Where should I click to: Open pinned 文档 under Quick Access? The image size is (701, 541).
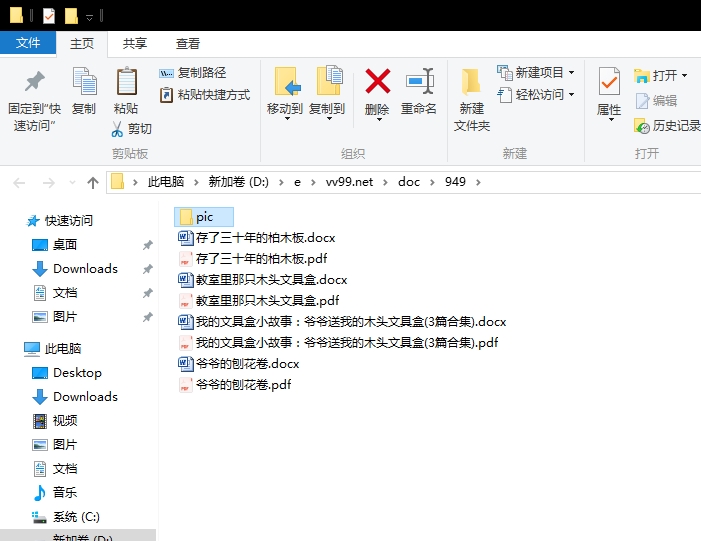point(55,293)
